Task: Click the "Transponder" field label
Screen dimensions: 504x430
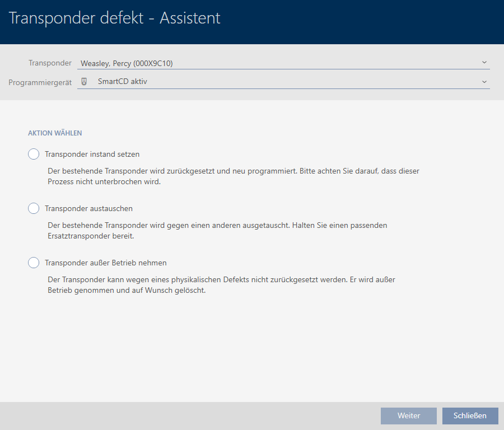Action: pos(50,63)
